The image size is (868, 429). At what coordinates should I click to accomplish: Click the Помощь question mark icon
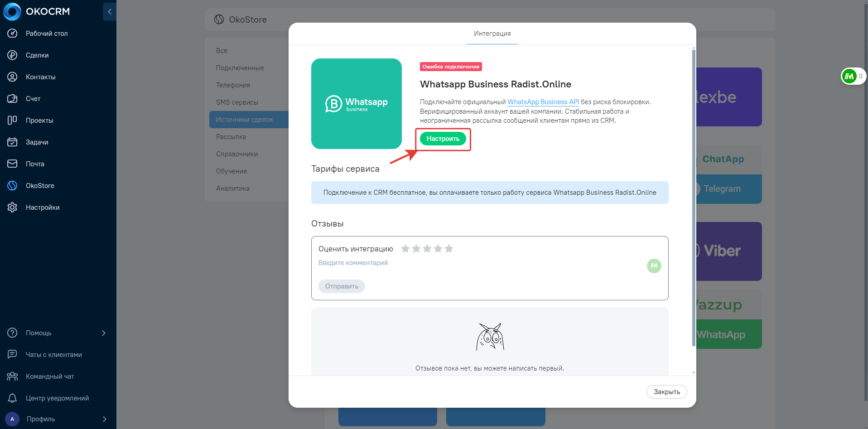pos(12,333)
